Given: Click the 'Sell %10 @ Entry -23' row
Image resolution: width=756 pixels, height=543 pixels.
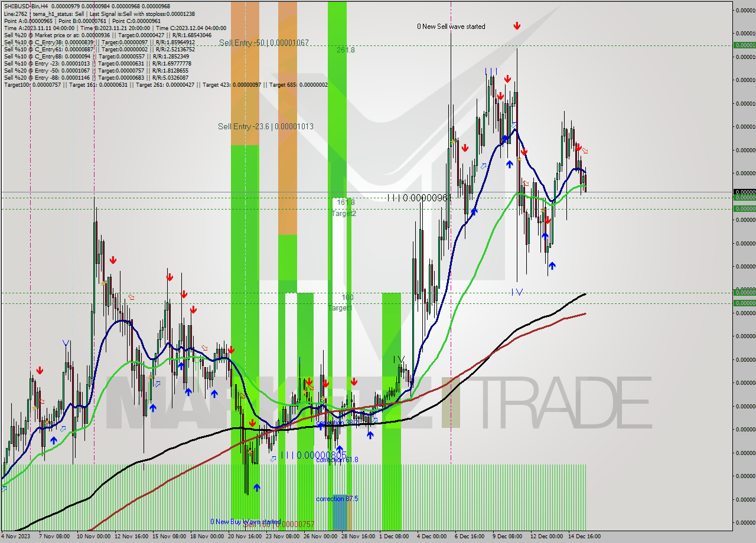Looking at the screenshot, I should pyautogui.click(x=96, y=63).
